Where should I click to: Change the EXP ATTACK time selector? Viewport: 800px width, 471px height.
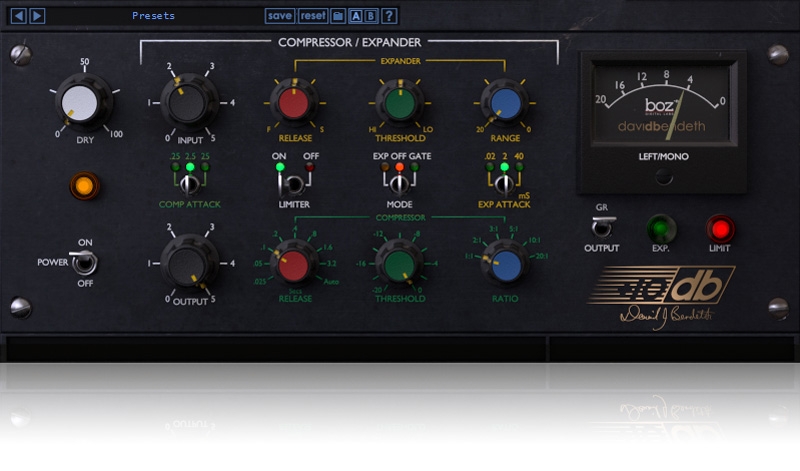click(x=505, y=183)
